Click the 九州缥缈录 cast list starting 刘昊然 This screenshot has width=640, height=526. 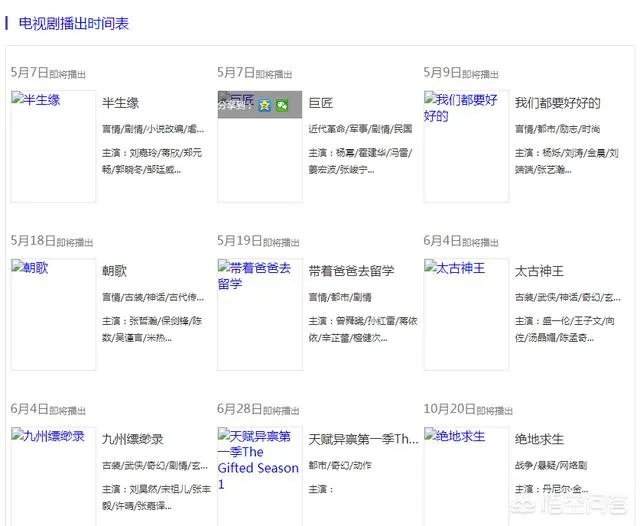(x=156, y=497)
